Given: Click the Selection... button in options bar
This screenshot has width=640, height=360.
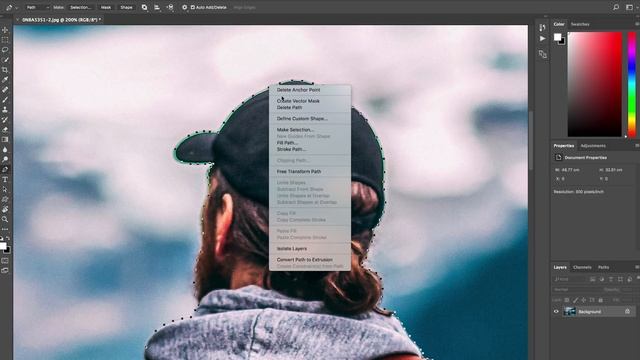Looking at the screenshot, I should click(x=80, y=7).
